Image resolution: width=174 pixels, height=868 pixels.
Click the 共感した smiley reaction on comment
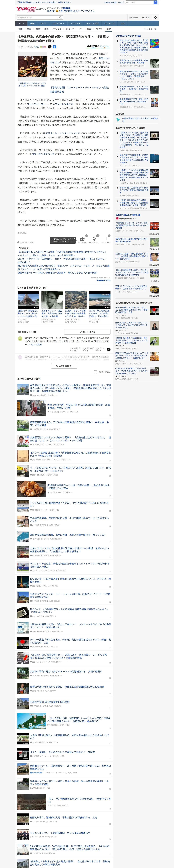(x=75, y=349)
